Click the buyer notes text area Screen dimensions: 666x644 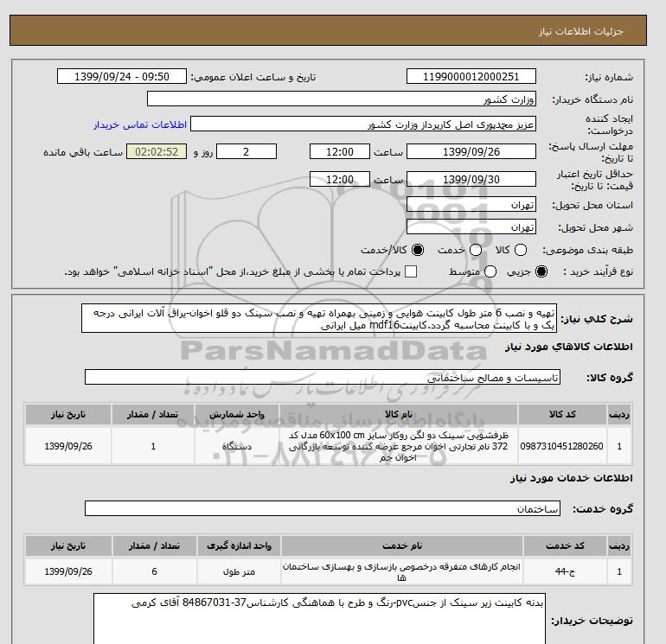(x=319, y=619)
